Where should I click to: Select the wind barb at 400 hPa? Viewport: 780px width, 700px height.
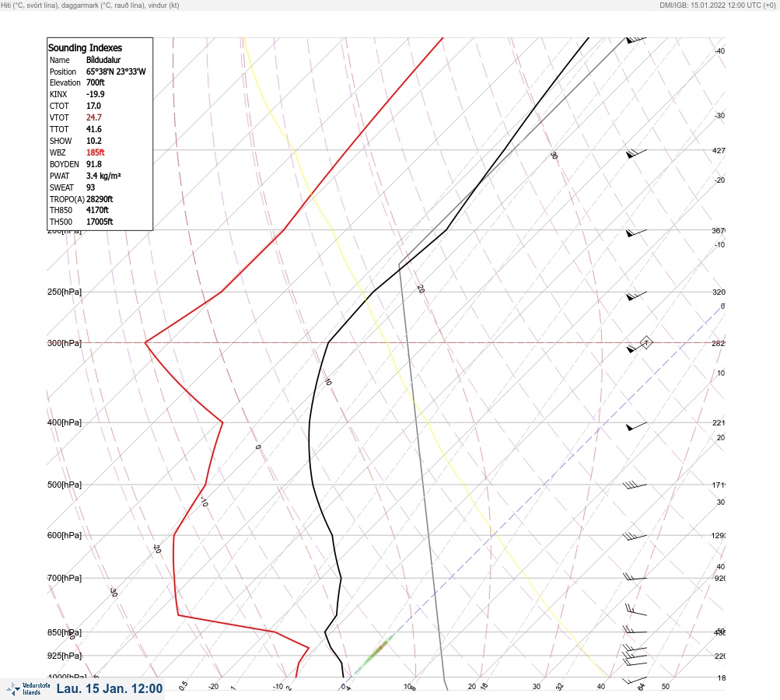click(x=636, y=426)
